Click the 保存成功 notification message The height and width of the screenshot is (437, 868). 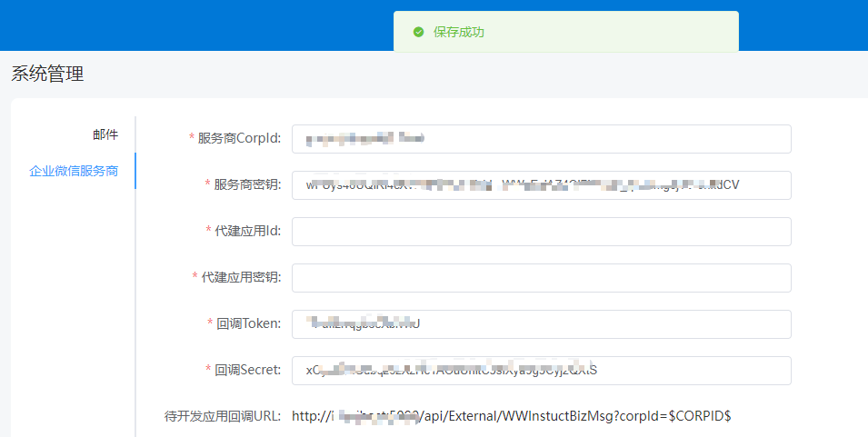[459, 32]
